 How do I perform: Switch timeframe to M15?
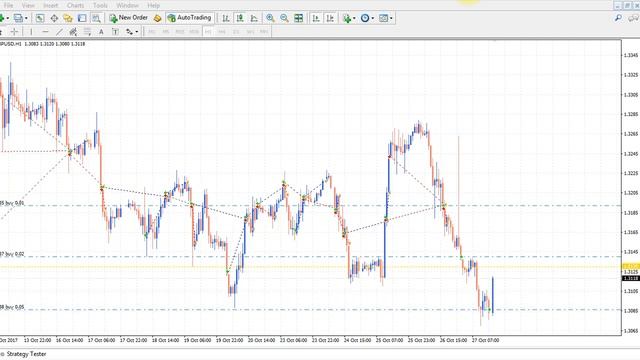click(180, 31)
